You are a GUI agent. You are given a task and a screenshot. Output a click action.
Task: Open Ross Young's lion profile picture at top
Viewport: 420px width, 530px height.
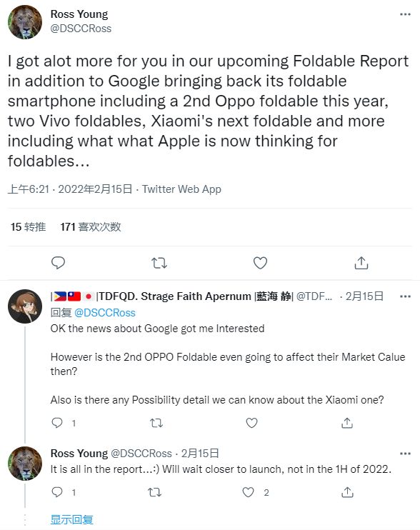25,22
